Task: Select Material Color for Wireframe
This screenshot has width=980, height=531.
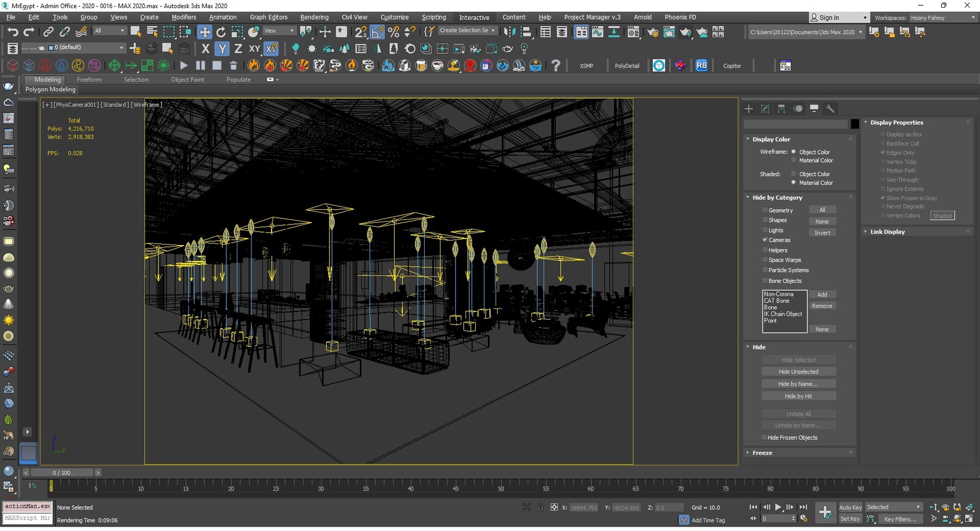Action: coord(794,161)
